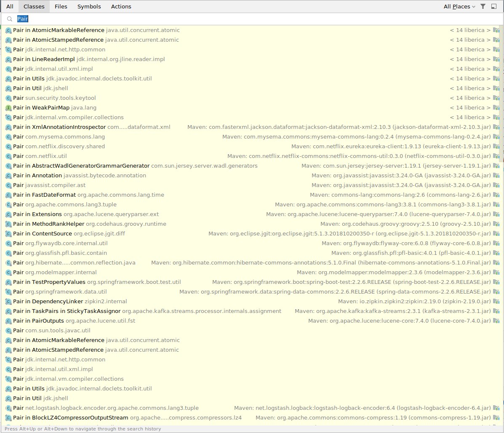
Task: Click class icon of Pair in PairOutputs
Action: tap(9, 321)
